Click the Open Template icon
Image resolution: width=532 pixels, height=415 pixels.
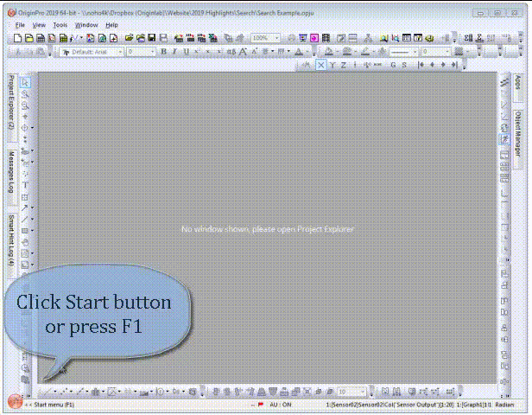pyautogui.click(x=141, y=38)
